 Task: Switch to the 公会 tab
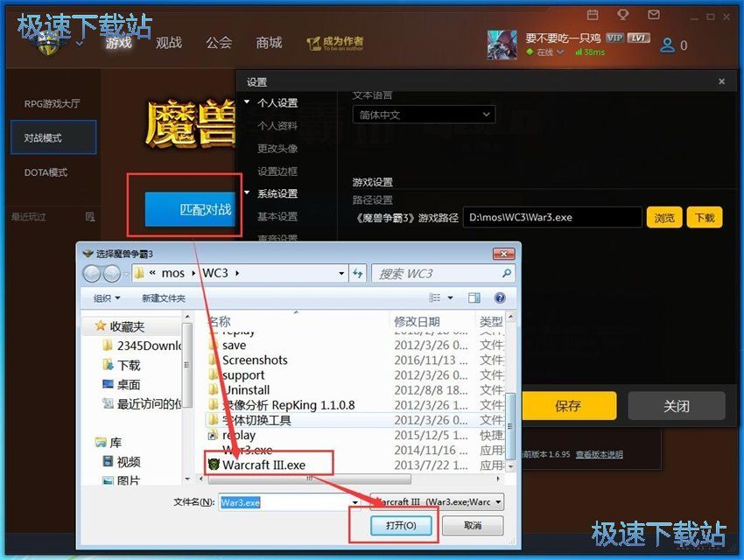click(x=219, y=43)
